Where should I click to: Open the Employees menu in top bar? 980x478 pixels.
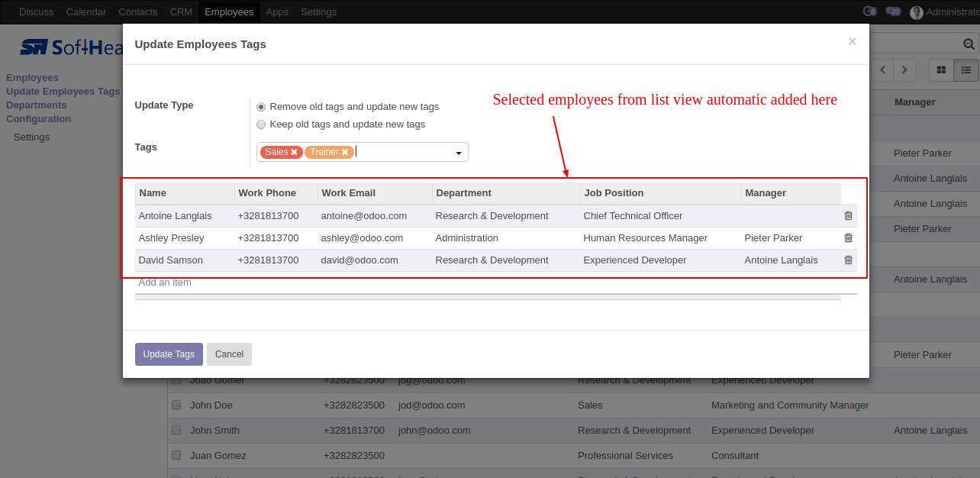tap(229, 11)
